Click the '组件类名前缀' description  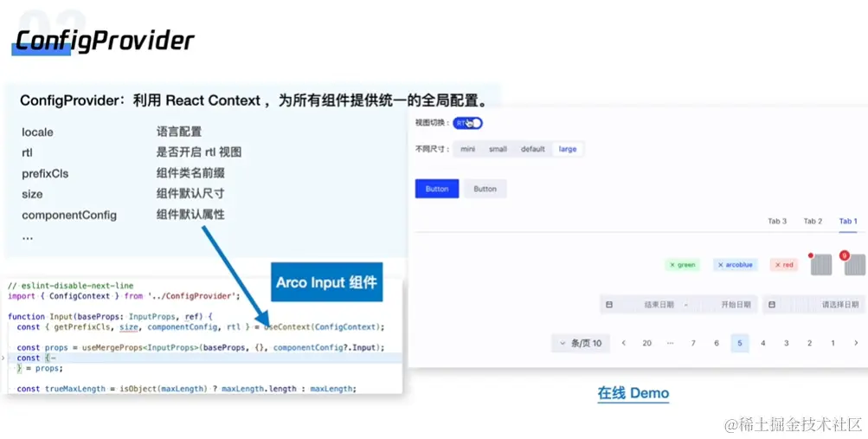click(x=190, y=173)
